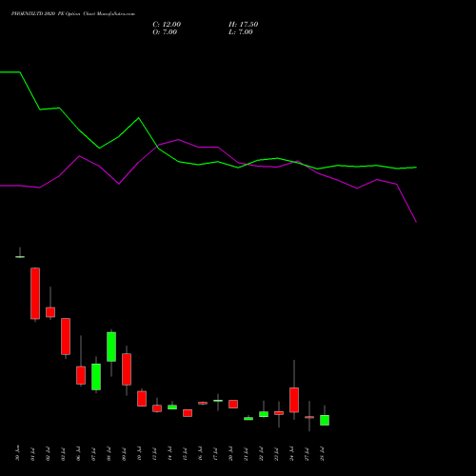Select the red candle above 10 Jul

point(142,399)
